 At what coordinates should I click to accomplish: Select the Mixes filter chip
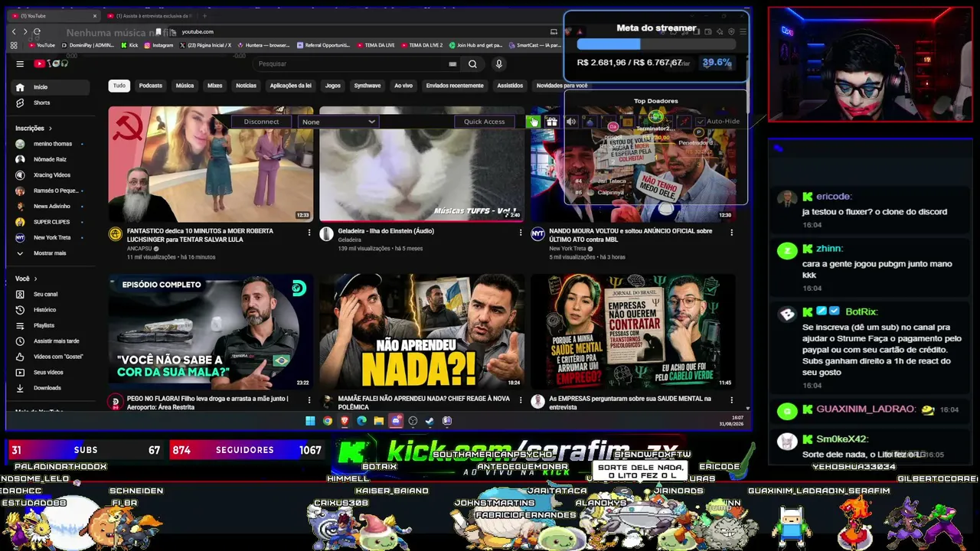215,86
